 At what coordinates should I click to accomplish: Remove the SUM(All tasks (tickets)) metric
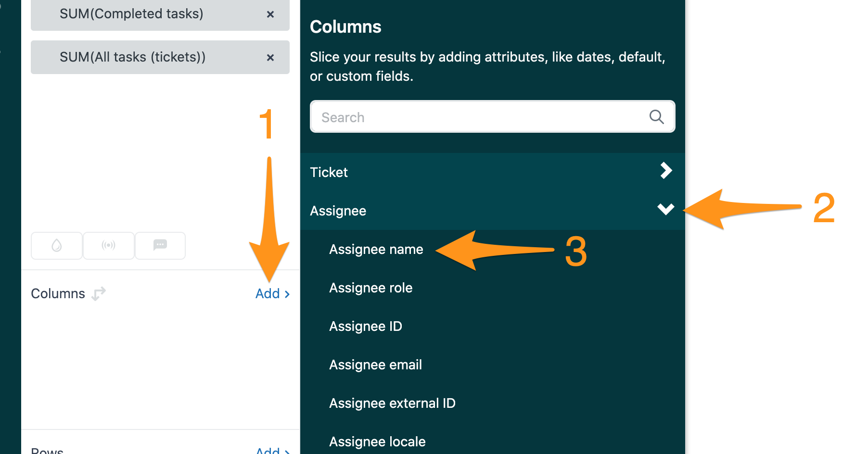270,58
